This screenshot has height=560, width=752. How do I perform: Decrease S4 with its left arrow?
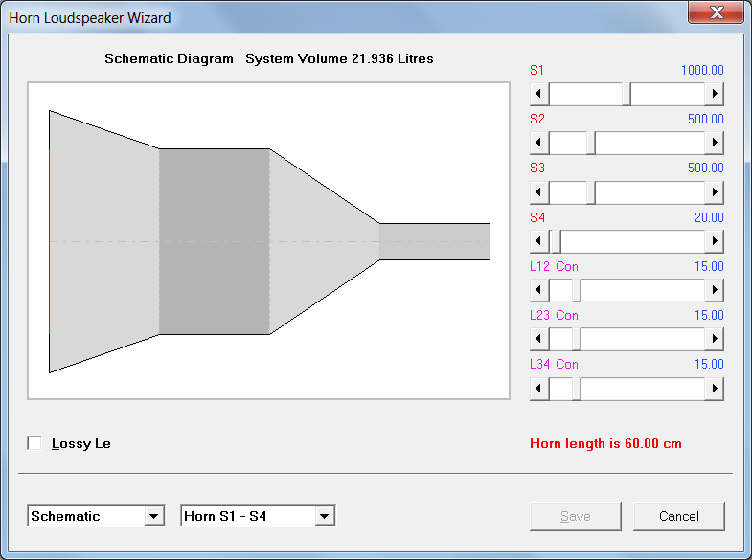539,240
